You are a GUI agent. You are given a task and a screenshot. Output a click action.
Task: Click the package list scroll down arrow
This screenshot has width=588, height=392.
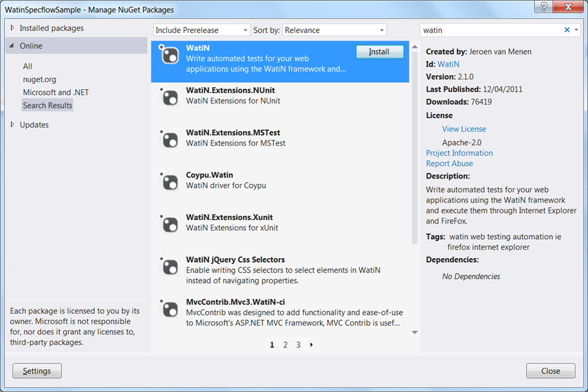(x=415, y=332)
